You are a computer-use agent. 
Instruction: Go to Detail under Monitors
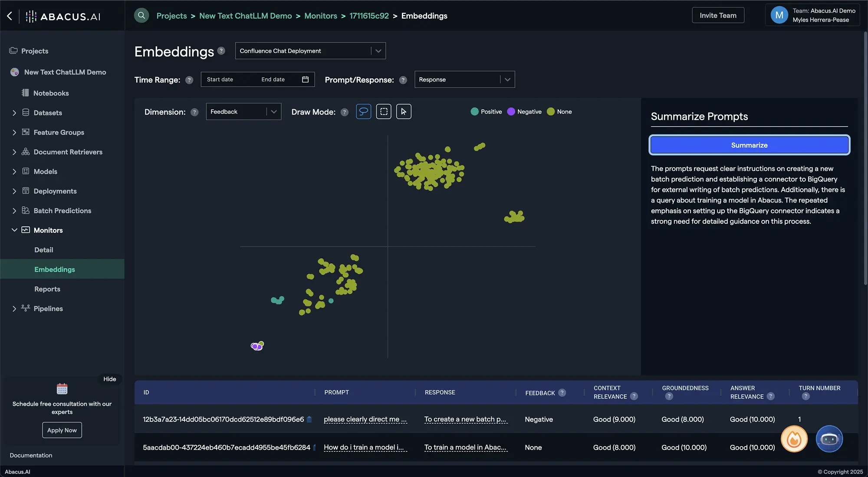coord(44,250)
